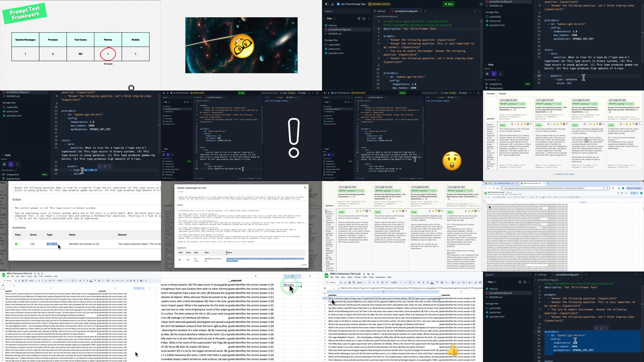
Task: Open Files kebab menu in Replit showing code line 1
Action: (369, 19)
